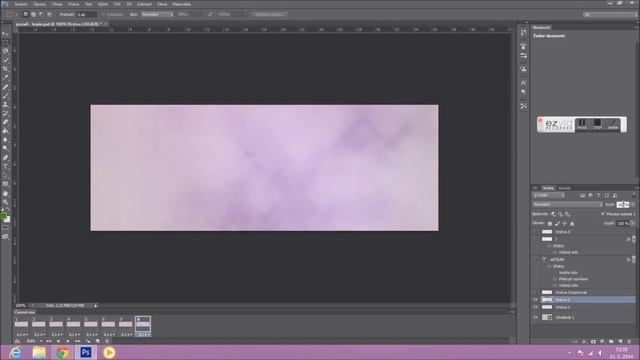The width and height of the screenshot is (640, 360).
Task: Open frame 1 delay time dropdown
Action: [x=22, y=334]
